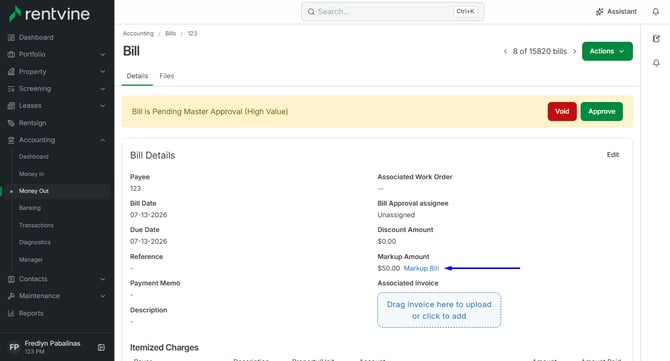
Task: Go to next bill arrow
Action: [575, 51]
